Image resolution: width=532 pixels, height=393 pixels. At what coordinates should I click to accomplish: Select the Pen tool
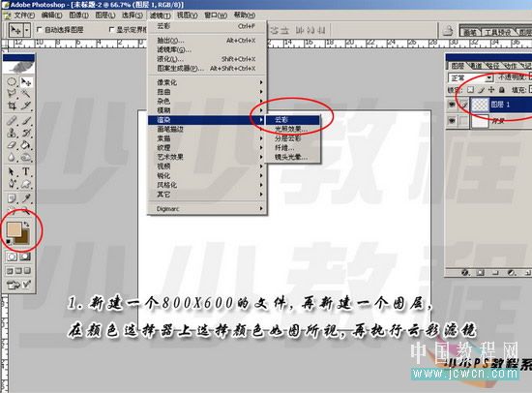12,184
